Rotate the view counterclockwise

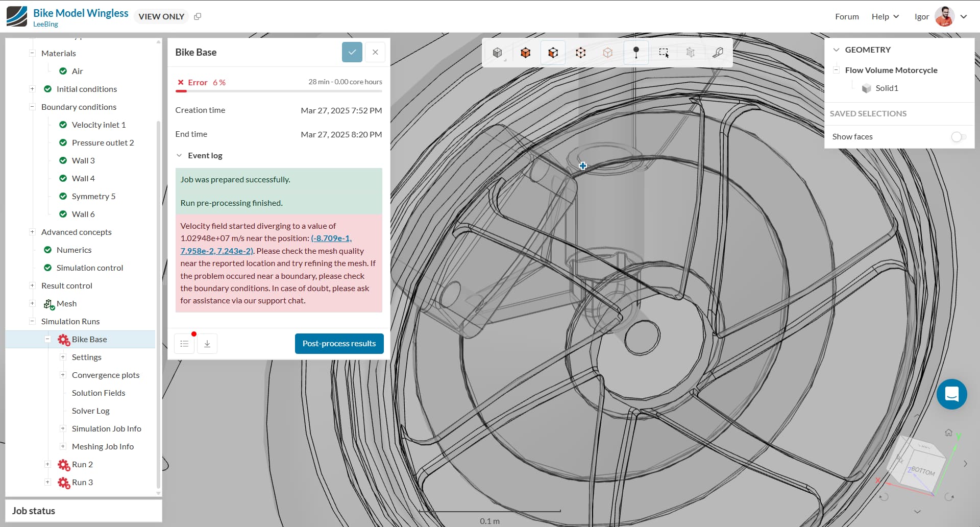884,497
